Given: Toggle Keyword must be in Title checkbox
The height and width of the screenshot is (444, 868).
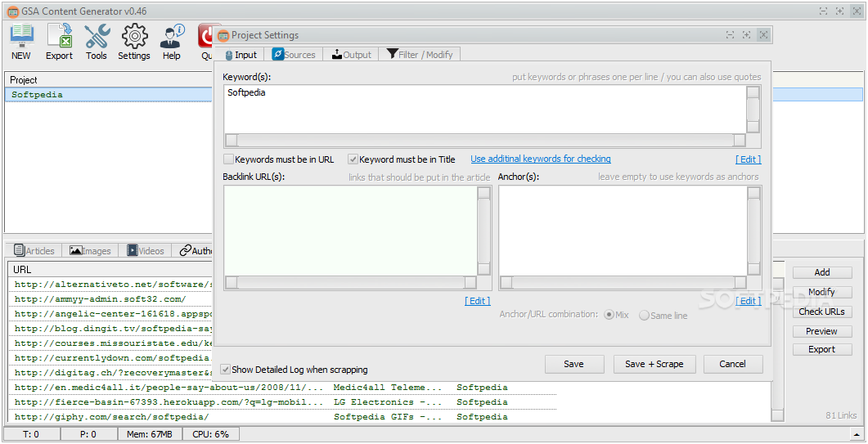Looking at the screenshot, I should coord(353,159).
